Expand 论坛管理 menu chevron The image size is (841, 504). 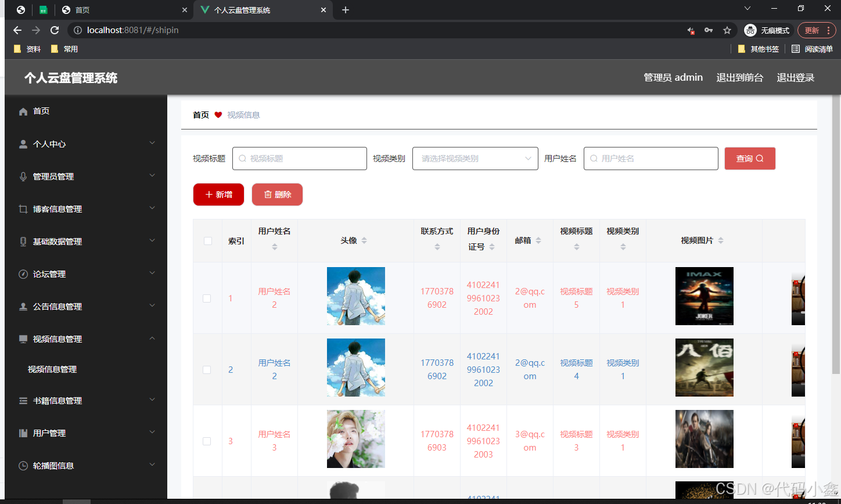(152, 273)
